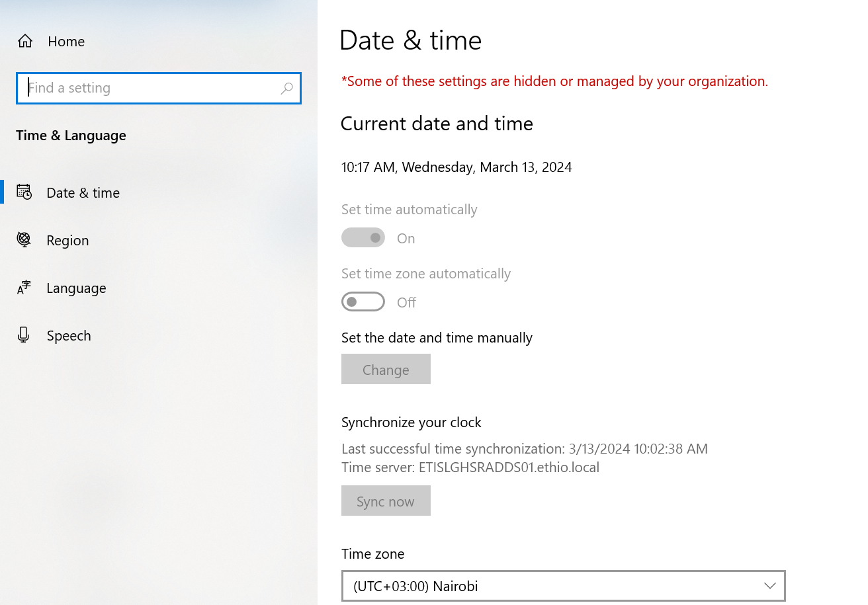Click Set the date and time manually label
Screen dimensions: 868x605
point(437,338)
